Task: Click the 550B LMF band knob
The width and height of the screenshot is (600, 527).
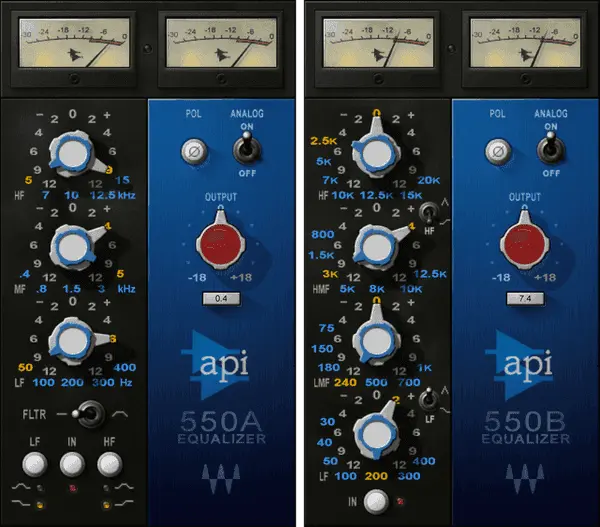Action: click(377, 340)
